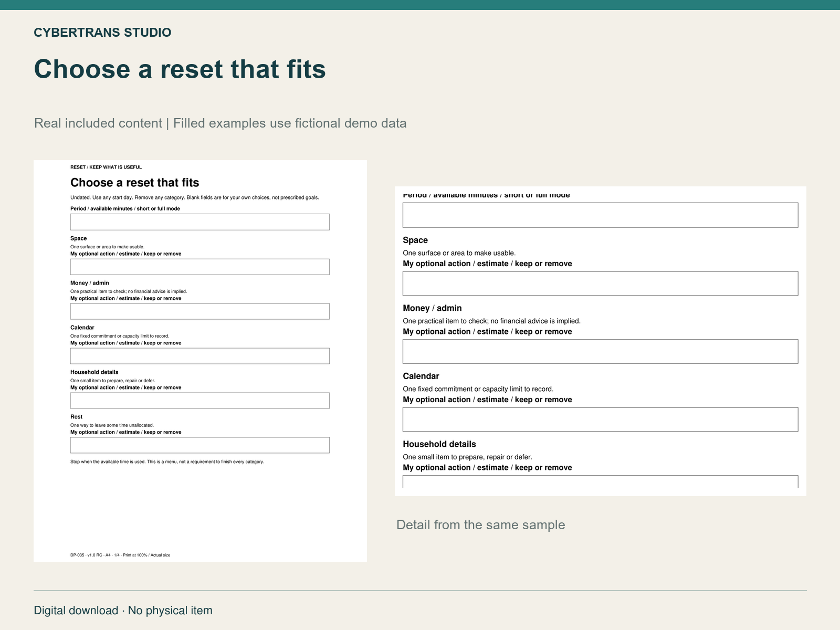Click the 'Stop when the available time is used' note

pyautogui.click(x=167, y=462)
